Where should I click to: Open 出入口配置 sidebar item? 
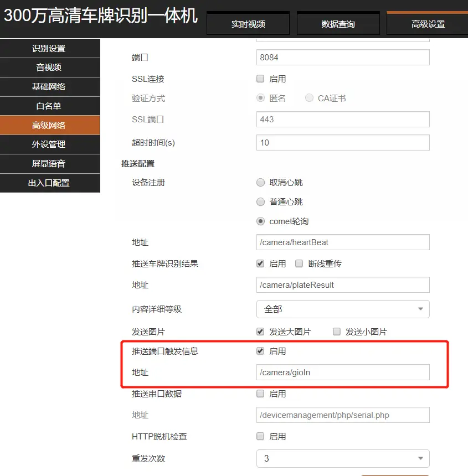[x=49, y=183]
